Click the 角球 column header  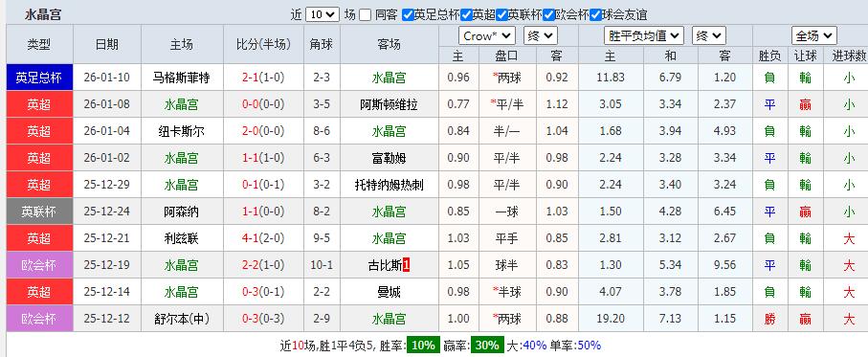coord(322,44)
